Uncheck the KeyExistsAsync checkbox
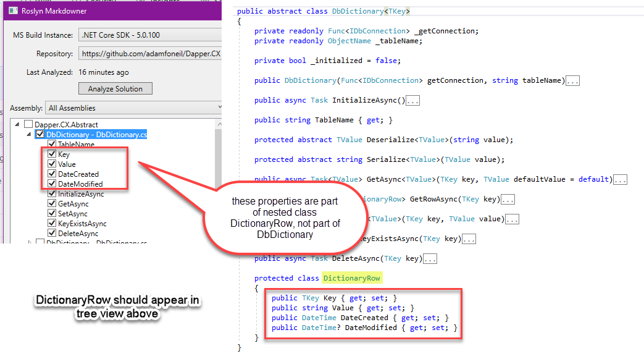Screen dimensions: 644x356 click(x=51, y=223)
